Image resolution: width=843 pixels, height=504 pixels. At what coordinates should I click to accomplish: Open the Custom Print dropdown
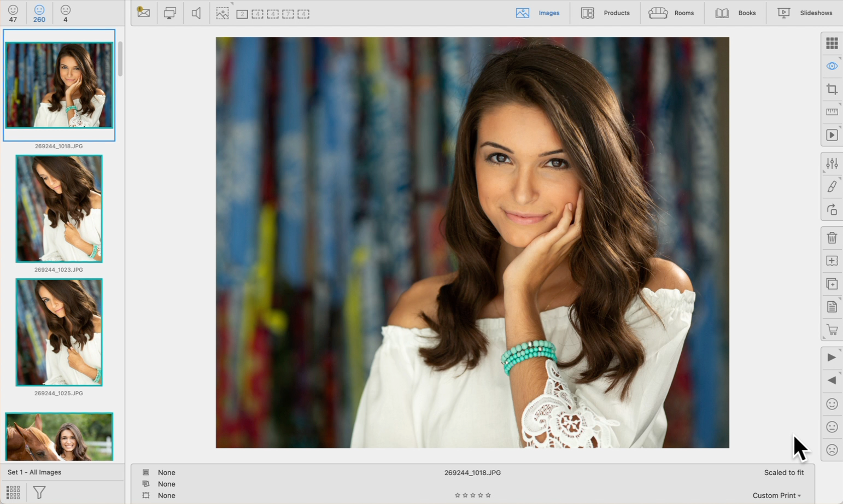pyautogui.click(x=776, y=495)
